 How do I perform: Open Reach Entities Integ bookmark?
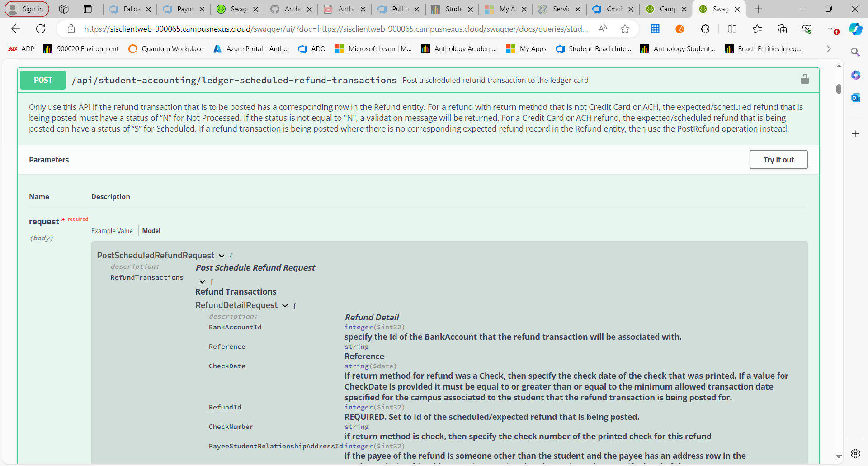click(763, 49)
